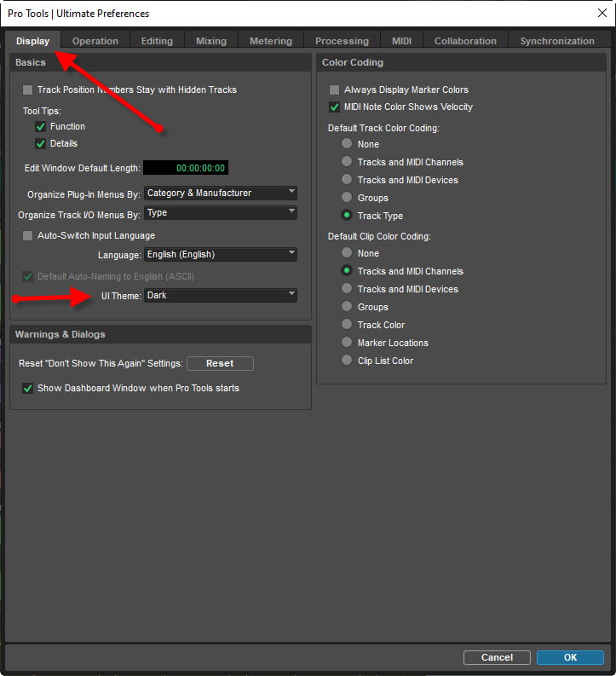The width and height of the screenshot is (616, 676).
Task: Enable Track Position Numbers Stay with Hidden Tracks
Action: coord(27,90)
